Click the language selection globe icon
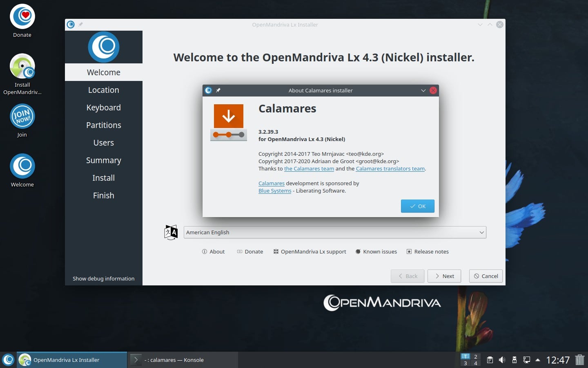The height and width of the screenshot is (368, 588). pos(170,232)
